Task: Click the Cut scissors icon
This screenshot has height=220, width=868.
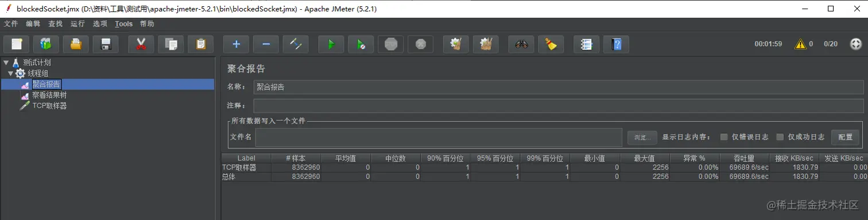Action: (141, 44)
